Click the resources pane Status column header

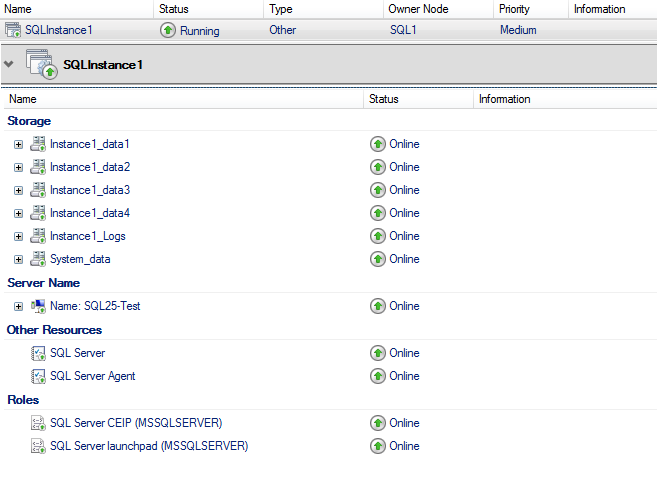419,99
